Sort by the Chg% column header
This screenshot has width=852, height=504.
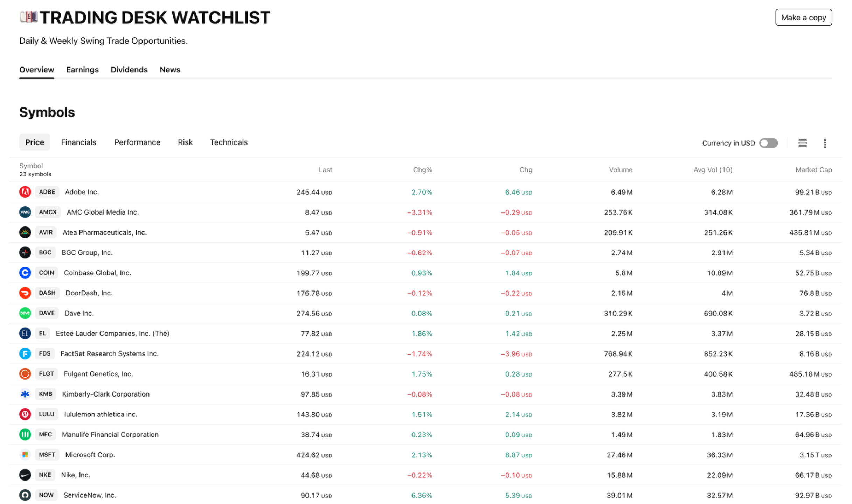coord(422,170)
